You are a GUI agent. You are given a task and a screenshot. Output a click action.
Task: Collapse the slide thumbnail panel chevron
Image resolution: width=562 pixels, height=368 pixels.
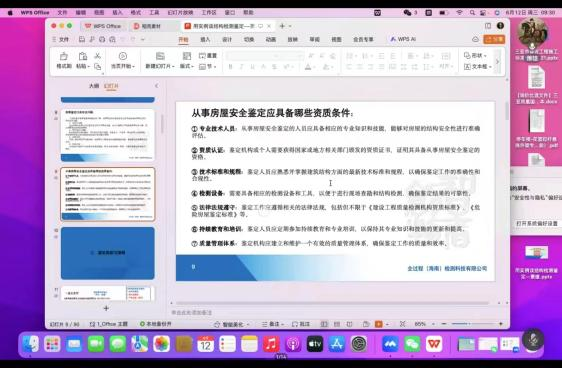(x=156, y=86)
